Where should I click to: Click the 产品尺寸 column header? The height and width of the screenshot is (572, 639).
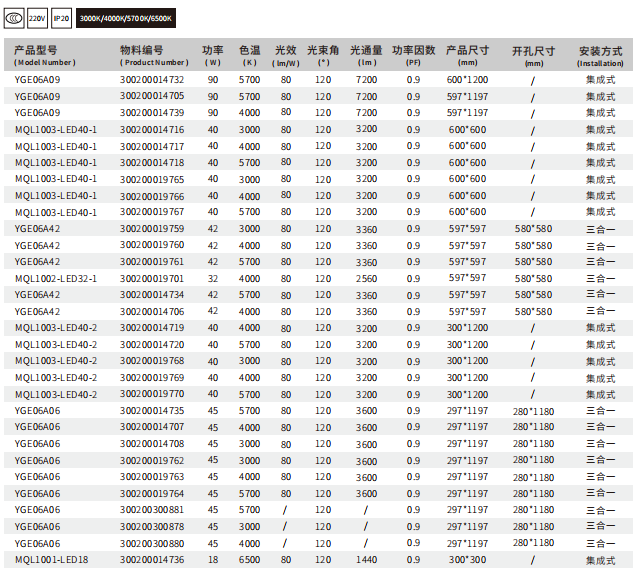pos(467,55)
